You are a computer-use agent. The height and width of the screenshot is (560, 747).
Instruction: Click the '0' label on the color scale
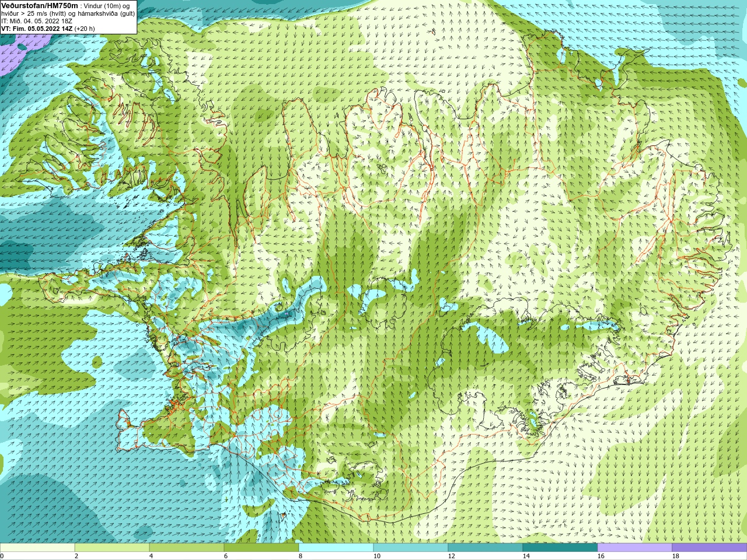pos(2,556)
